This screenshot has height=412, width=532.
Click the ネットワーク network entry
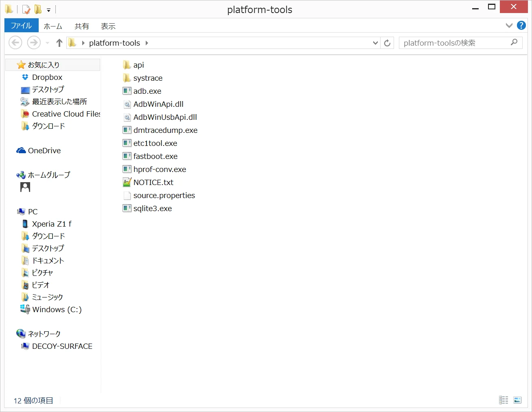tap(39, 334)
